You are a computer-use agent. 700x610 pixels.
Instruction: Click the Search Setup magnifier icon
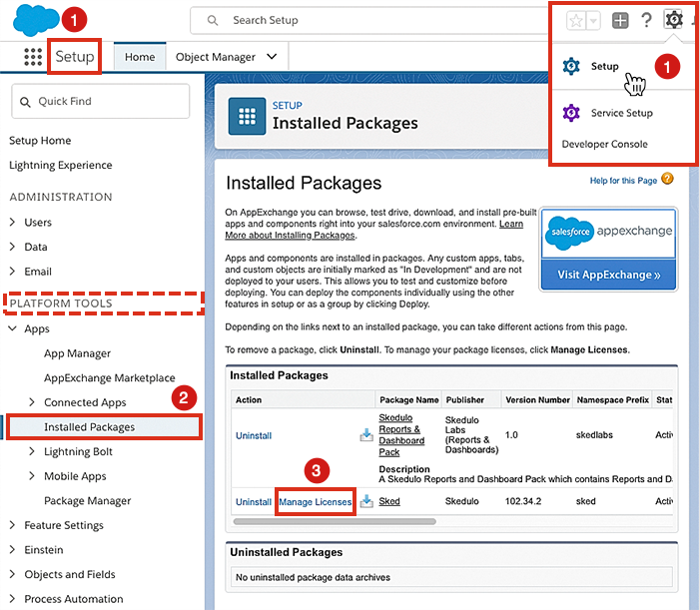point(213,21)
